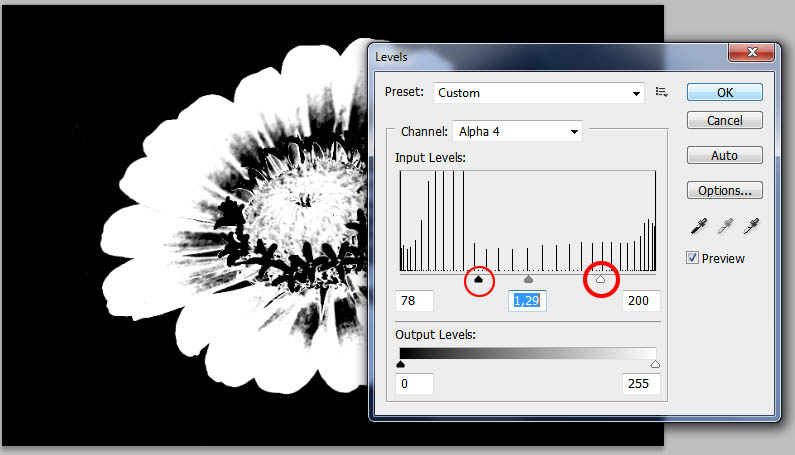Click the output level field showing 255

point(641,384)
